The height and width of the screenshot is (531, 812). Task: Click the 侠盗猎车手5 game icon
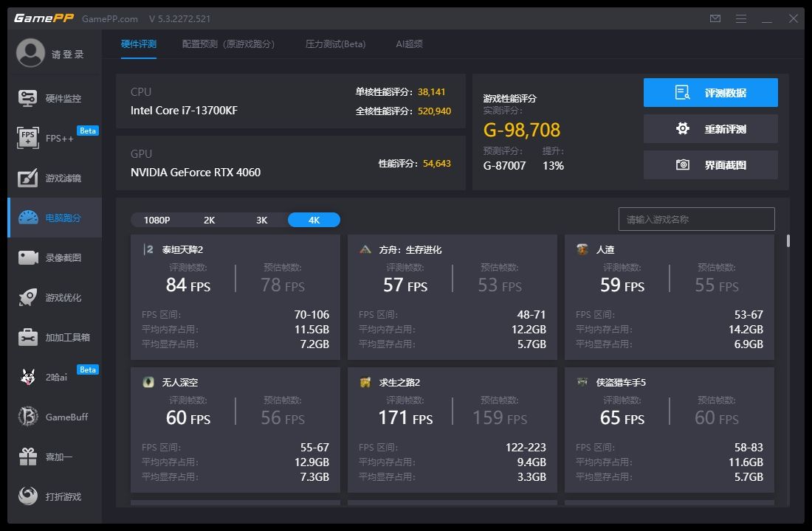582,382
